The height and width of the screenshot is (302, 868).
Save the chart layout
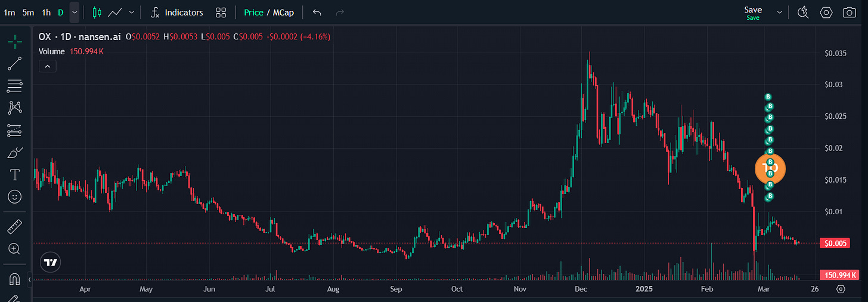coord(753,12)
